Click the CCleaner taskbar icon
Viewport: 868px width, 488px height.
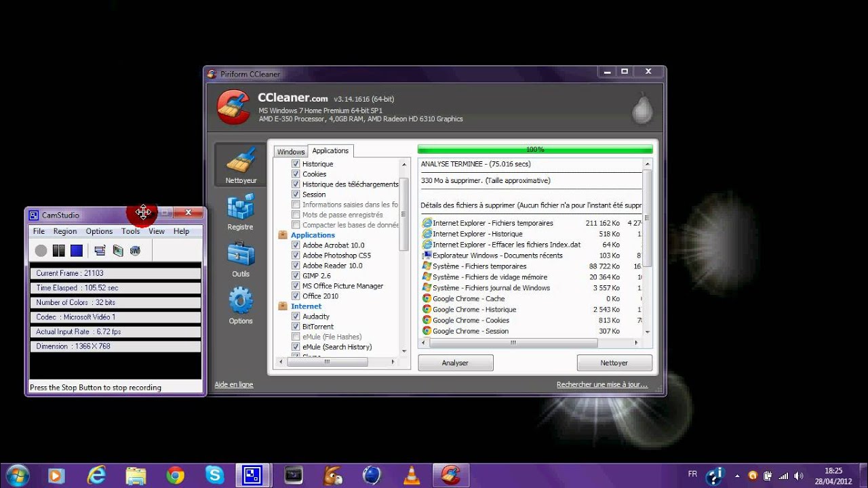pos(450,476)
